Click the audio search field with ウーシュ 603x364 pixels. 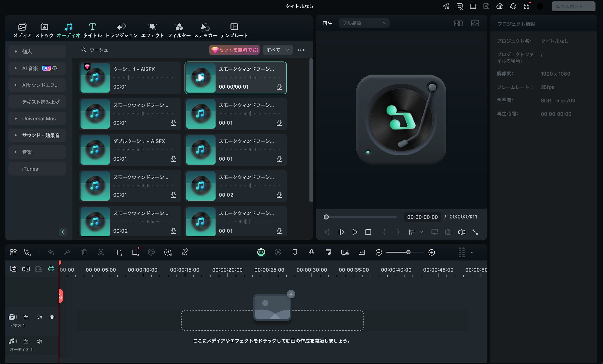pyautogui.click(x=143, y=50)
